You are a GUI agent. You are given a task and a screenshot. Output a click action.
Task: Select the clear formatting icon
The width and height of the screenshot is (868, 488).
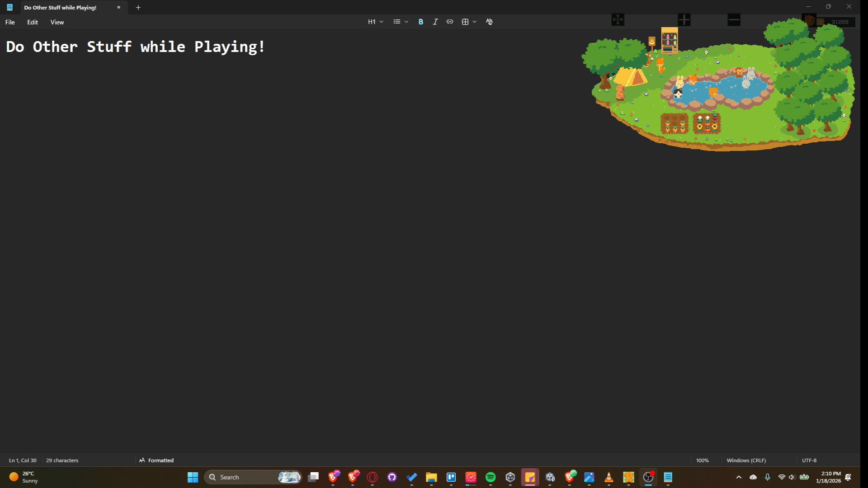(489, 21)
